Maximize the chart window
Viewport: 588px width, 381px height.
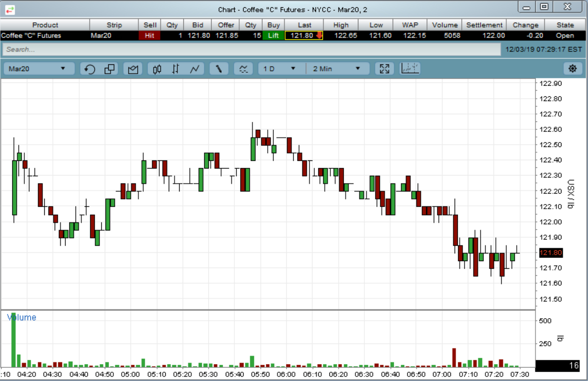click(x=544, y=7)
